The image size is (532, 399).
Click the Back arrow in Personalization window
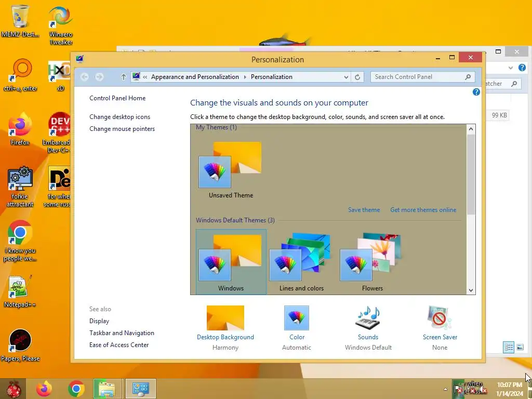pos(85,77)
